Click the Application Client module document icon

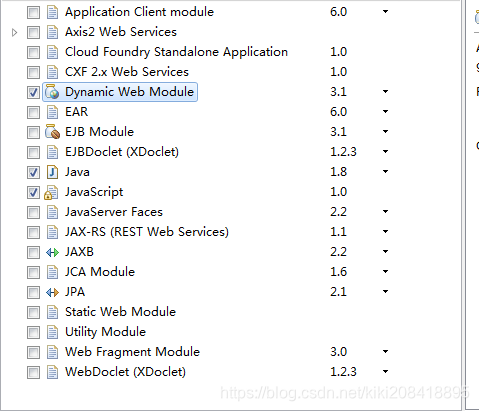pyautogui.click(x=52, y=12)
